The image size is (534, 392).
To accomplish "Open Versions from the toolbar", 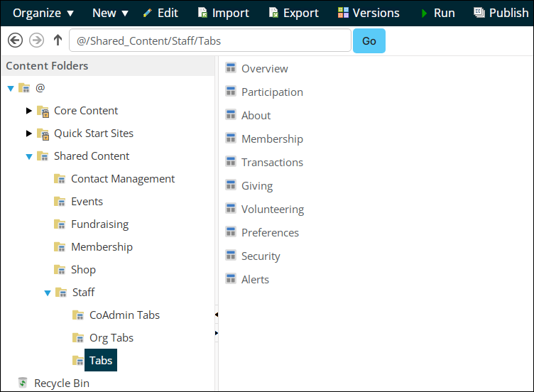I will click(x=369, y=13).
